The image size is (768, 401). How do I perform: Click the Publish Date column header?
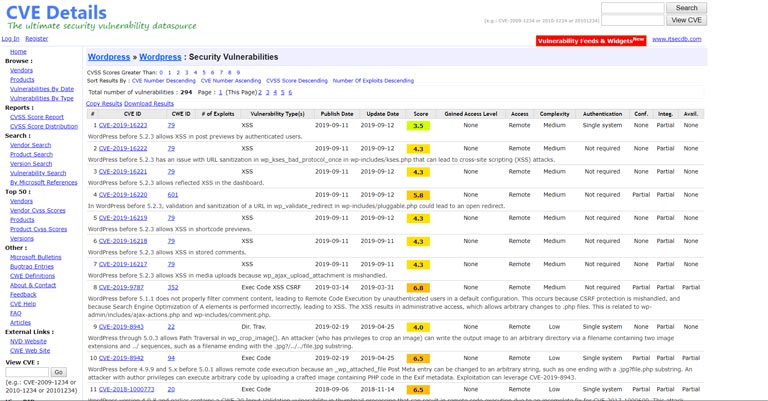tap(337, 114)
